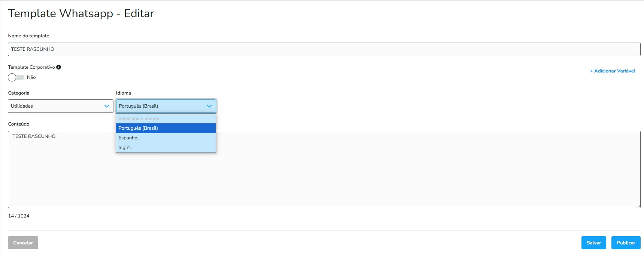
Task: Click the chevron arrow in Categoria field
Action: click(107, 106)
